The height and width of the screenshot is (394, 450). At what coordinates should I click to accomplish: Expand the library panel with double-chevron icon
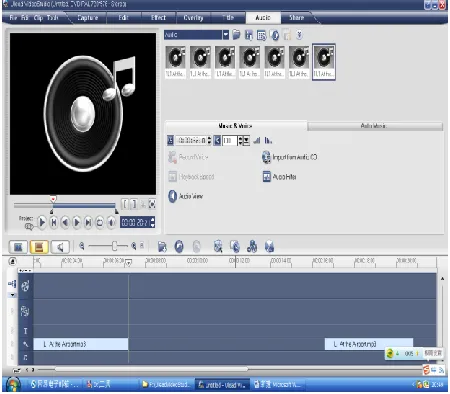pyautogui.click(x=299, y=35)
